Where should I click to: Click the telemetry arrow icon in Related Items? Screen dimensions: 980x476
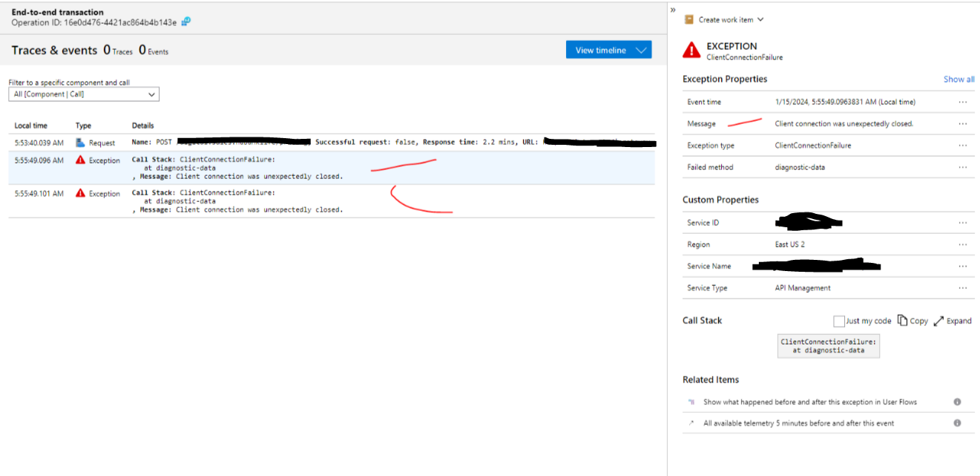692,423
